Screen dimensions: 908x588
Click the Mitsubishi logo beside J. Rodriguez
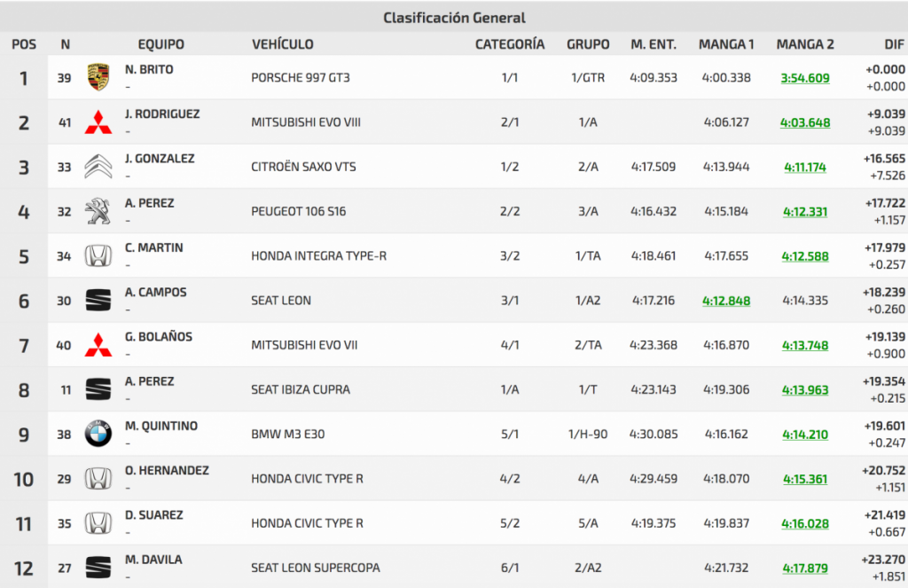tap(98, 122)
